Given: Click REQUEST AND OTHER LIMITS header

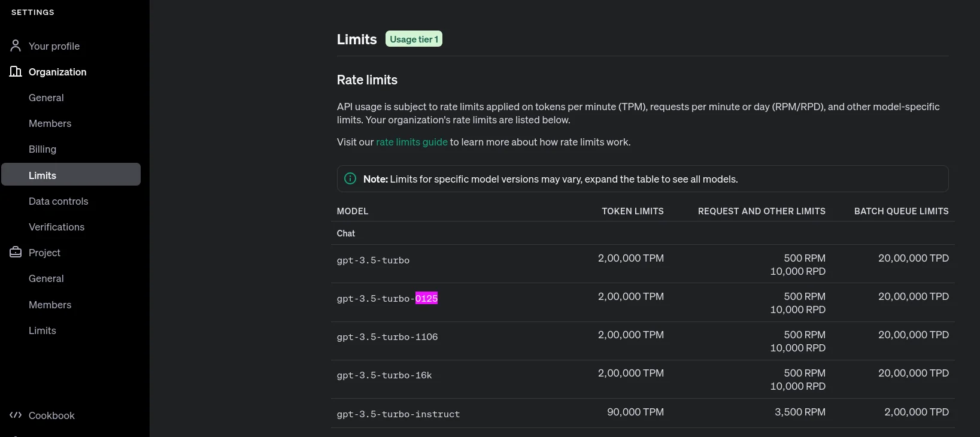Looking at the screenshot, I should [x=761, y=211].
